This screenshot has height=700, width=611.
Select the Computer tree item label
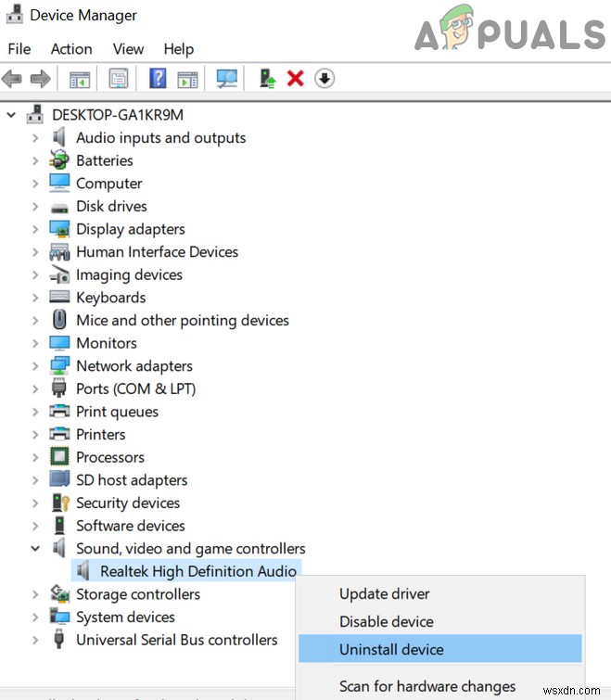tap(108, 184)
